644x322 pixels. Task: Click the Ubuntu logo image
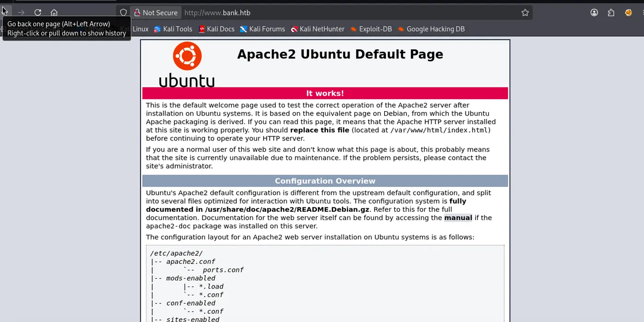tap(187, 64)
